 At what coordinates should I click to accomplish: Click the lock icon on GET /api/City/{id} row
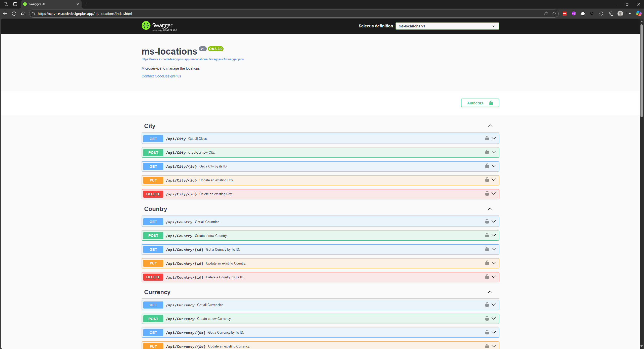487,166
